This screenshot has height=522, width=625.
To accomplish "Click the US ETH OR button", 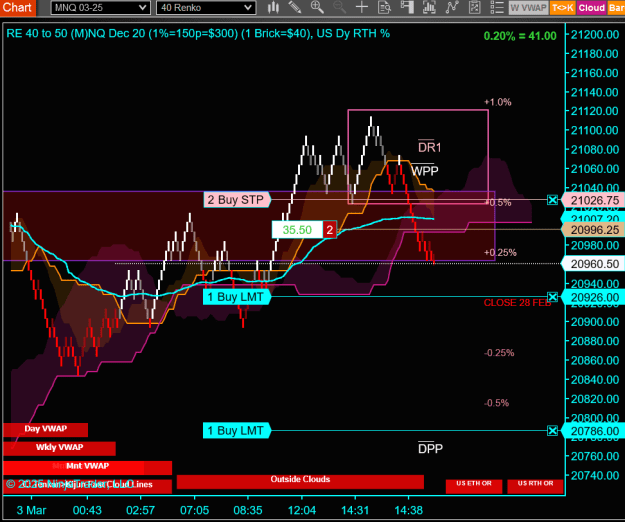I will (x=474, y=486).
